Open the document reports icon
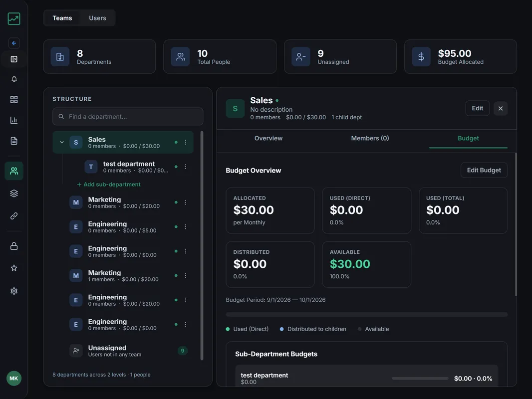 tap(14, 141)
